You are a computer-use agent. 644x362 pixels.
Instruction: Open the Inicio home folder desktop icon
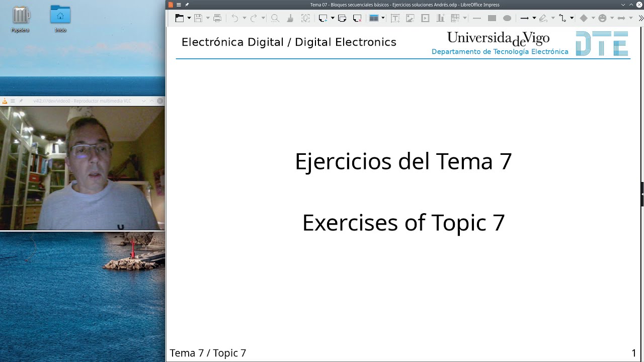(x=60, y=19)
